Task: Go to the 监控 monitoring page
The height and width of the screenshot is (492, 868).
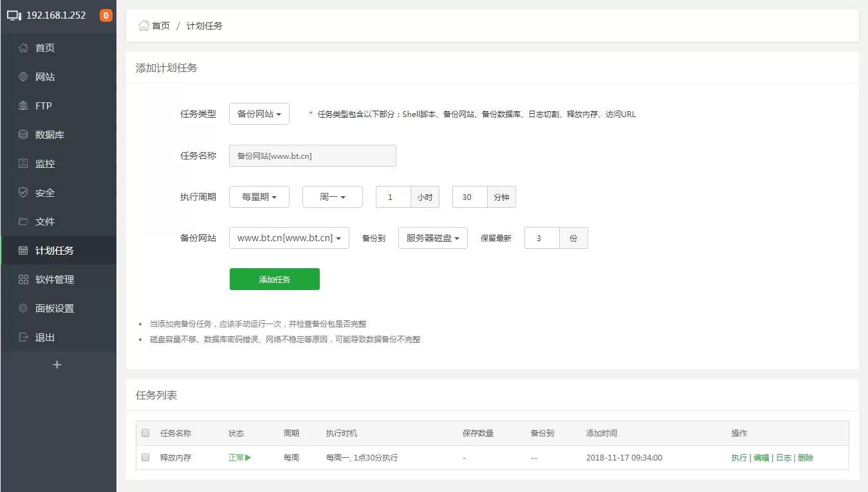Action: (x=45, y=163)
